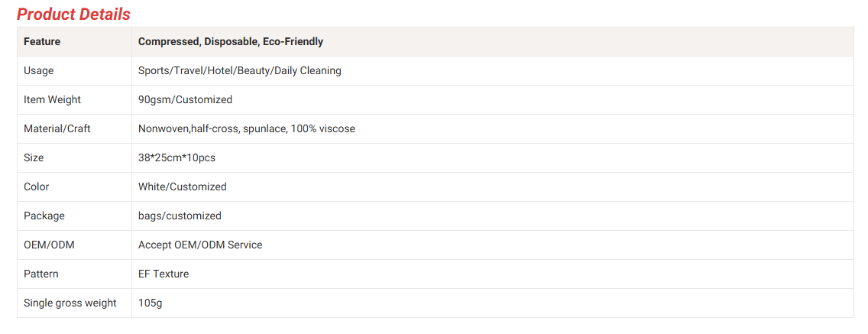868x334 pixels.
Task: Click the White/Customized value
Action: click(182, 186)
